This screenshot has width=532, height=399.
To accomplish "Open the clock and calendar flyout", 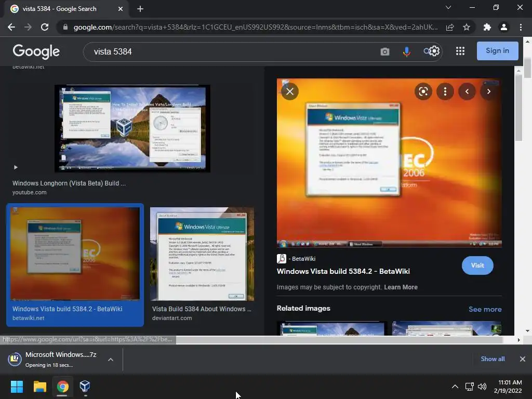I will (x=508, y=387).
